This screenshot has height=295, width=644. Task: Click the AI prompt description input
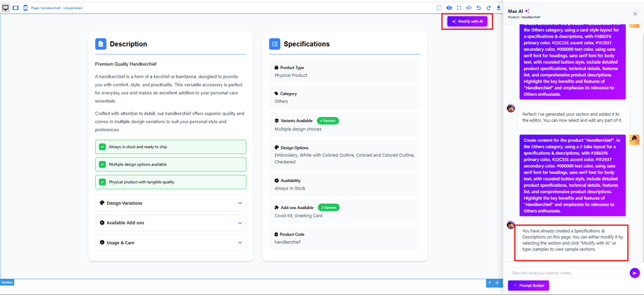(567, 273)
